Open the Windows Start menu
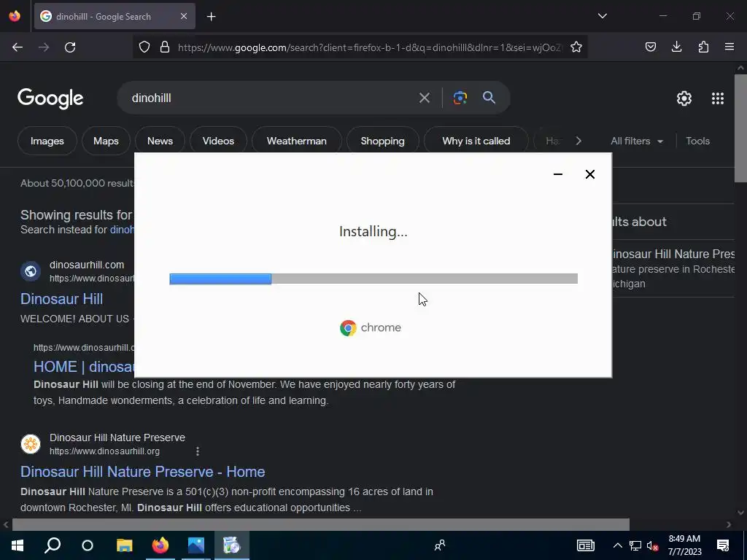The width and height of the screenshot is (747, 560). pos(18,545)
